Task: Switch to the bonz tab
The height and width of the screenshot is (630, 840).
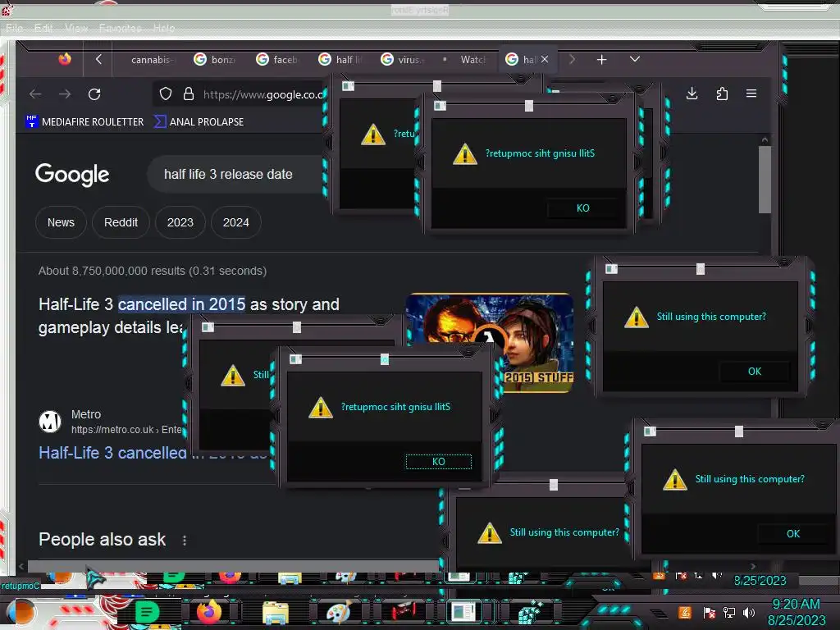Action: pyautogui.click(x=214, y=59)
